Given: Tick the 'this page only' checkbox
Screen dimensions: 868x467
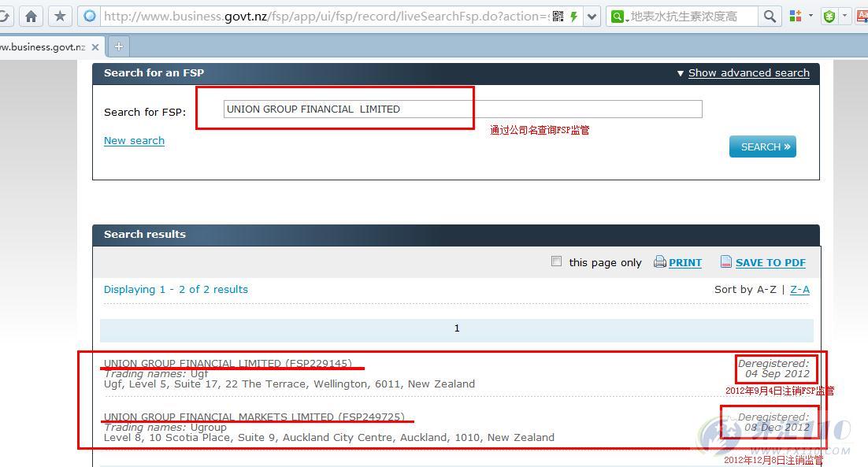Looking at the screenshot, I should (556, 261).
